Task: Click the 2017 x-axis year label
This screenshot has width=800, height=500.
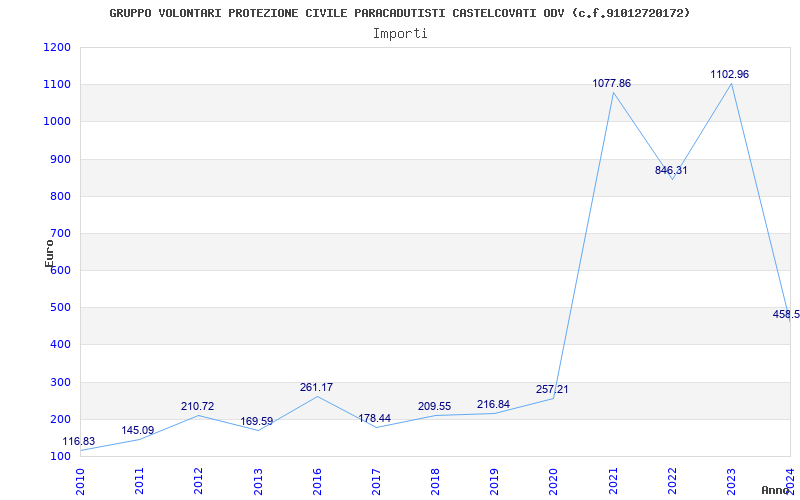Action: (x=376, y=481)
